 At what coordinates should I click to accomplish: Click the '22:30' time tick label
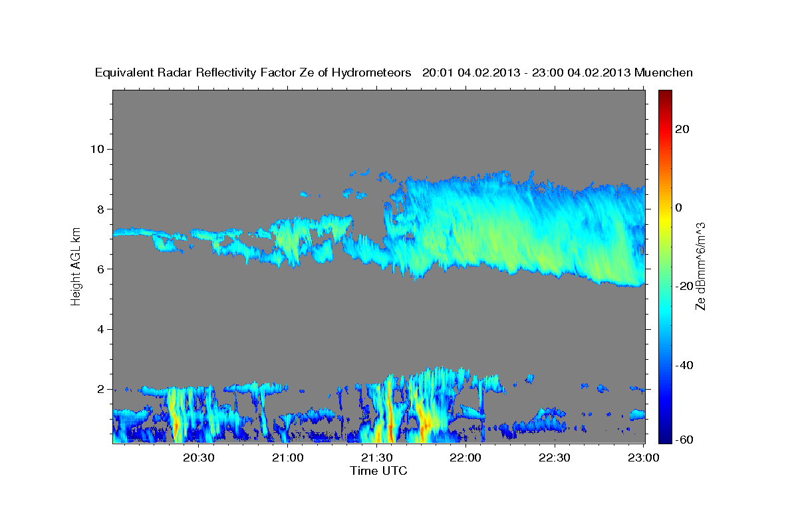point(555,458)
